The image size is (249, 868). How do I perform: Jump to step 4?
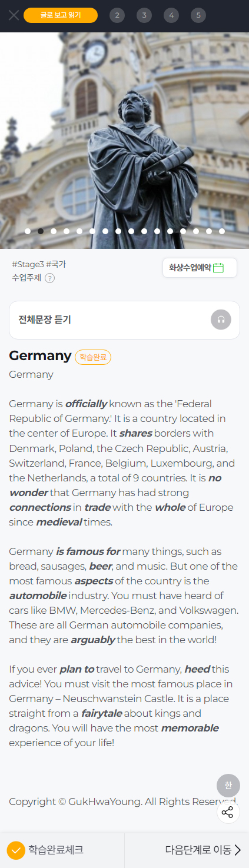click(171, 15)
